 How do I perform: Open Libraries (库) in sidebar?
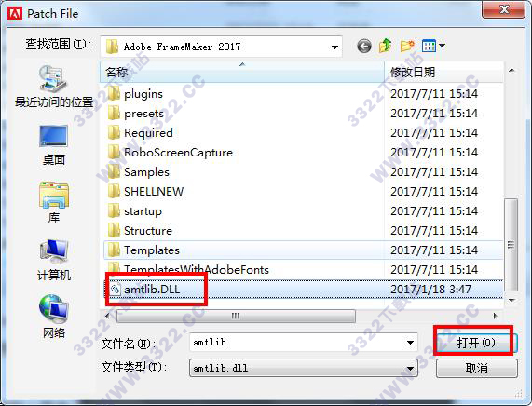pos(54,202)
